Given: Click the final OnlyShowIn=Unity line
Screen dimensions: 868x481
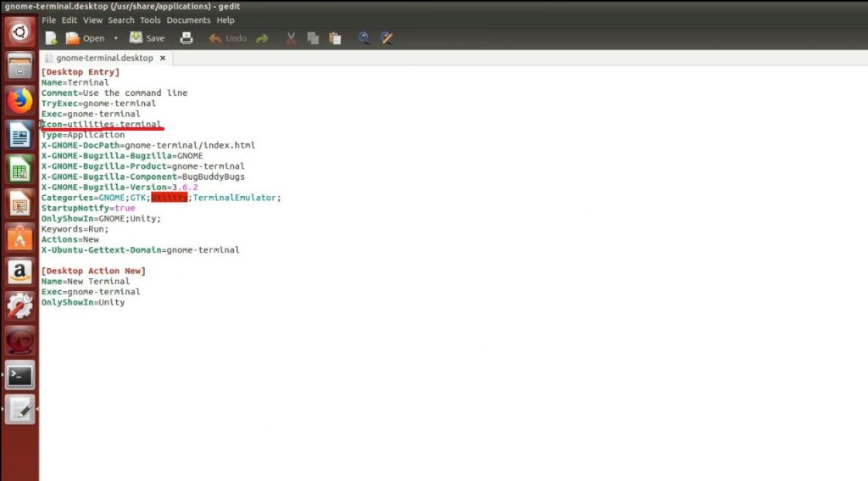Looking at the screenshot, I should pyautogui.click(x=83, y=303).
